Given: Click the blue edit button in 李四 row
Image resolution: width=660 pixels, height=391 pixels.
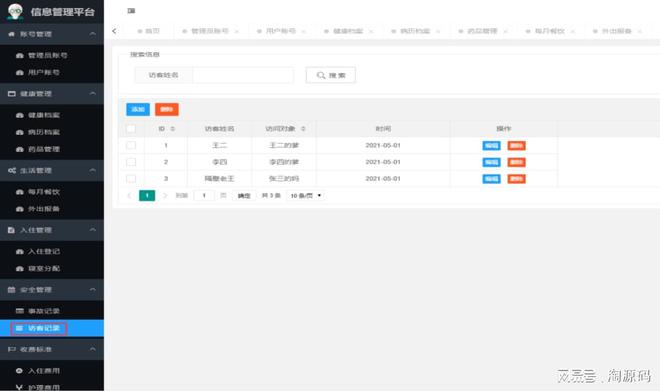Looking at the screenshot, I should pyautogui.click(x=491, y=162).
